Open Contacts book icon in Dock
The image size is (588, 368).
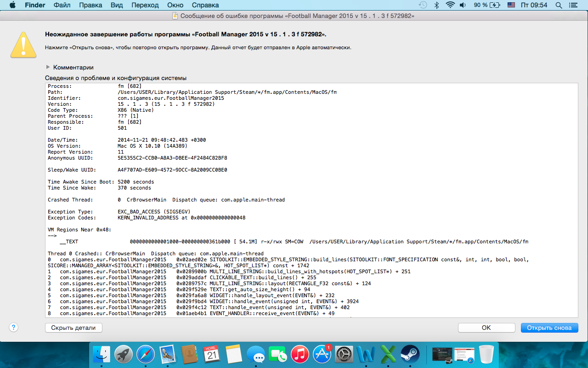190,355
